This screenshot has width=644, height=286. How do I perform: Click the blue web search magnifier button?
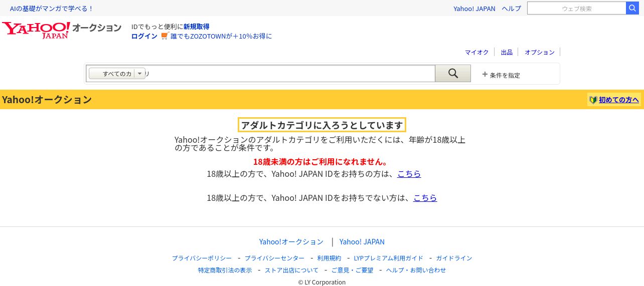(632, 8)
